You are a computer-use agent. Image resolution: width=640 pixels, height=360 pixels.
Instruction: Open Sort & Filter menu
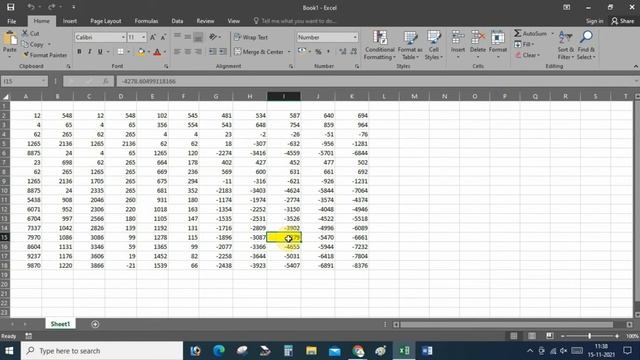pyautogui.click(x=566, y=45)
